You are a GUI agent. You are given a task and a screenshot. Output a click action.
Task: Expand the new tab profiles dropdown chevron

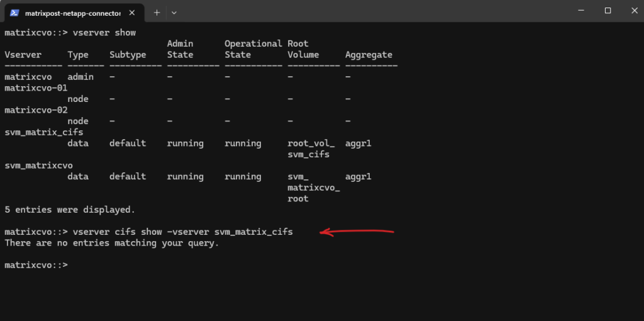(x=174, y=12)
